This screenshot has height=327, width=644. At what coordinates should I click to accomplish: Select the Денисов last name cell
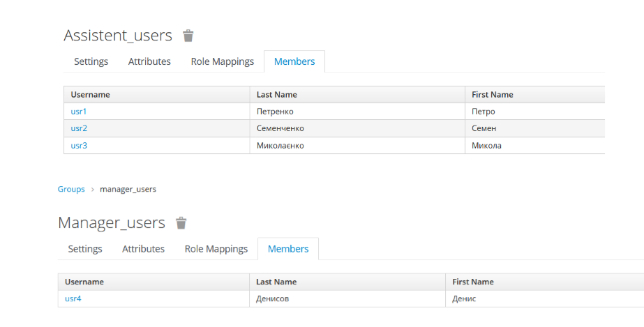tap(273, 299)
